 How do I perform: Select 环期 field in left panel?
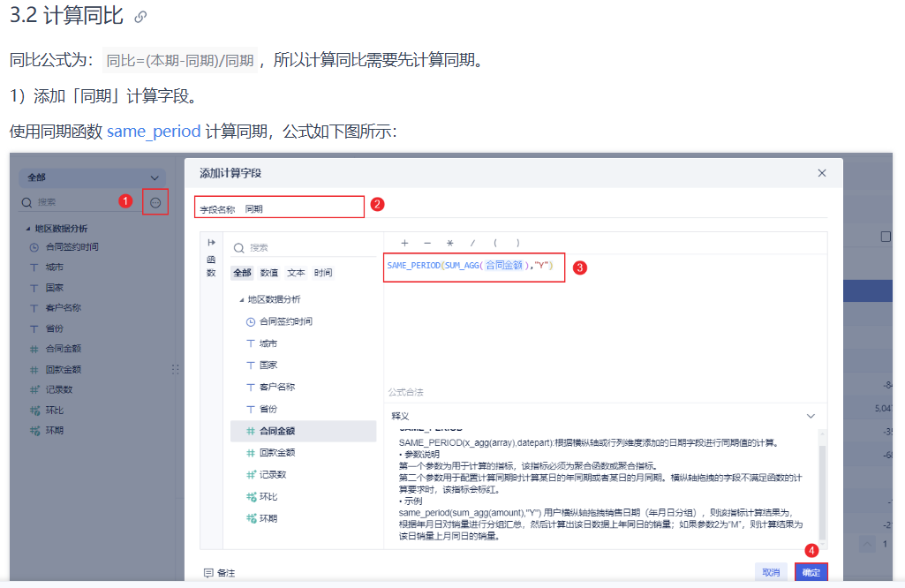coord(54,431)
